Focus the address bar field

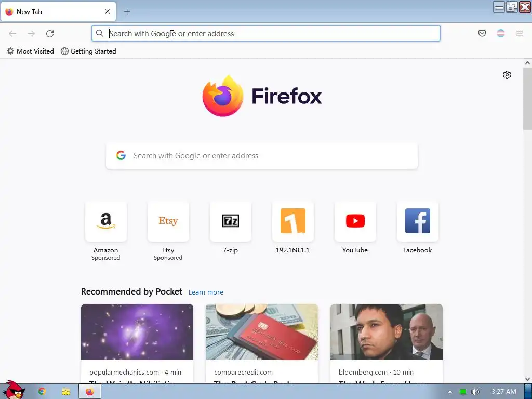[x=265, y=33]
